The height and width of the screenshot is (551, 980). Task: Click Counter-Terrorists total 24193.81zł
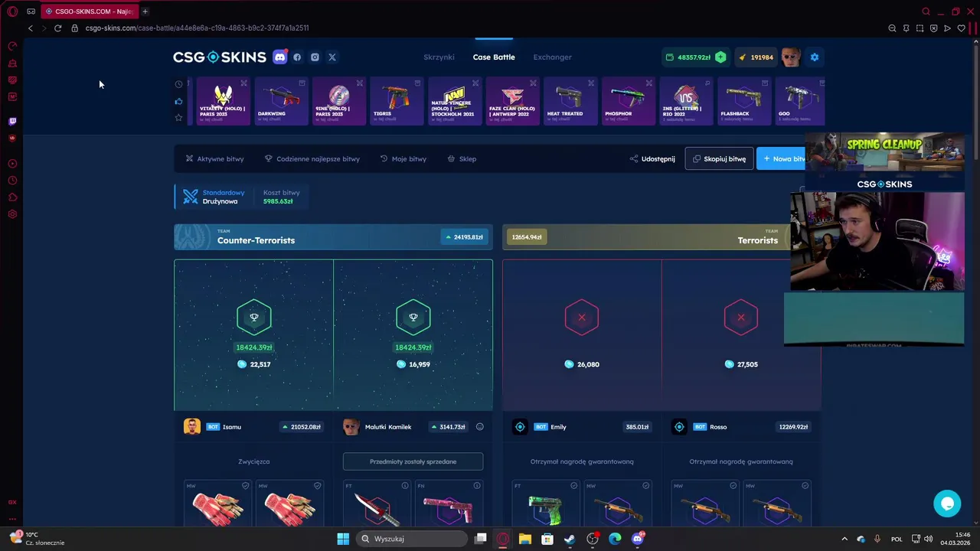[464, 237]
